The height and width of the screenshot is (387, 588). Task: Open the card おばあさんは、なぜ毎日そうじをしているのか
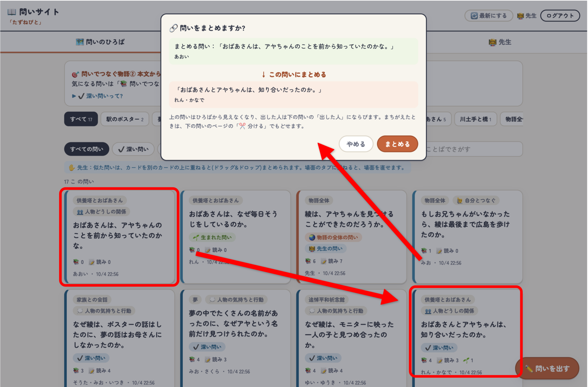pos(236,237)
